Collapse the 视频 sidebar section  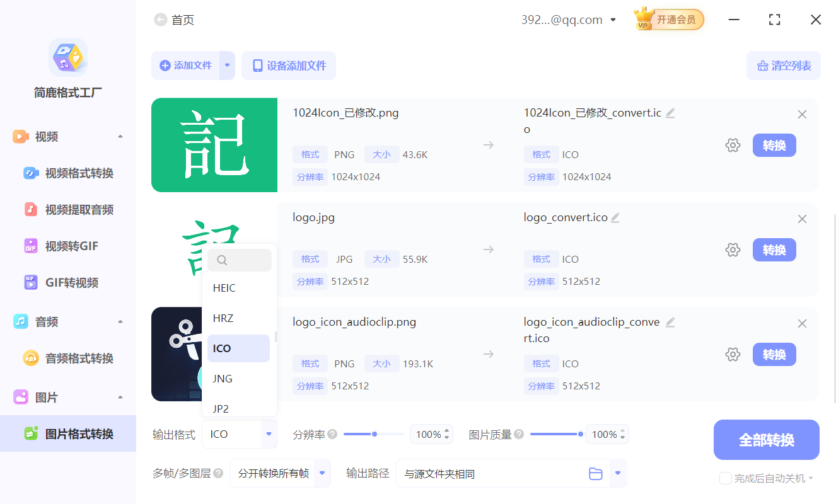(120, 135)
